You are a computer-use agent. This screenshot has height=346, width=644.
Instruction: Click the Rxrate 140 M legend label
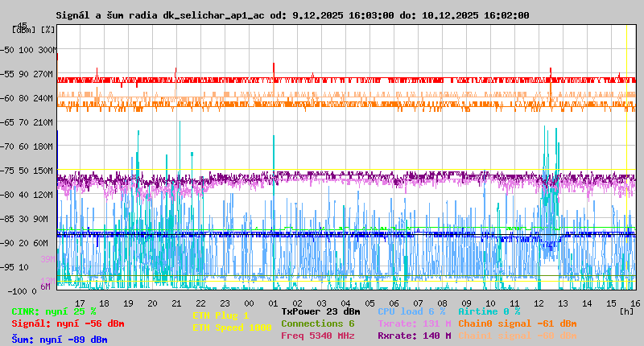click(x=414, y=336)
